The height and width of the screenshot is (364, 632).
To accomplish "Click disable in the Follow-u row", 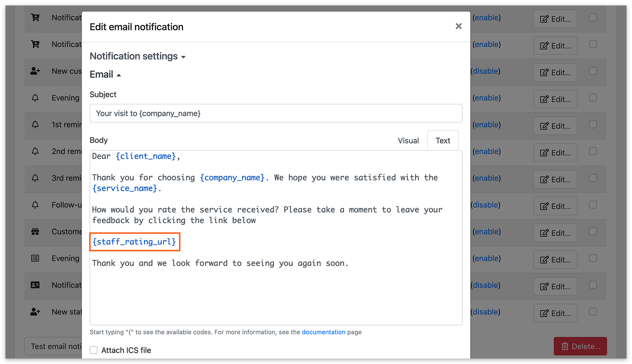I will (485, 205).
